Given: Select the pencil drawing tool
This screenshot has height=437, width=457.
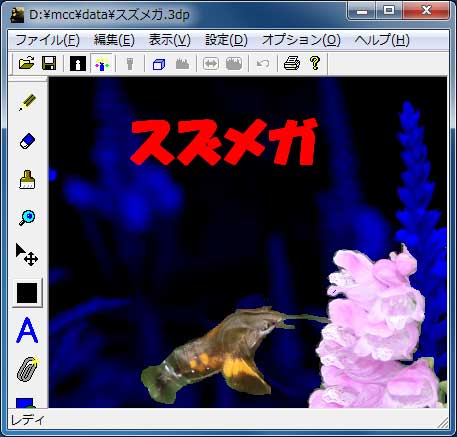Looking at the screenshot, I should coord(27,102).
